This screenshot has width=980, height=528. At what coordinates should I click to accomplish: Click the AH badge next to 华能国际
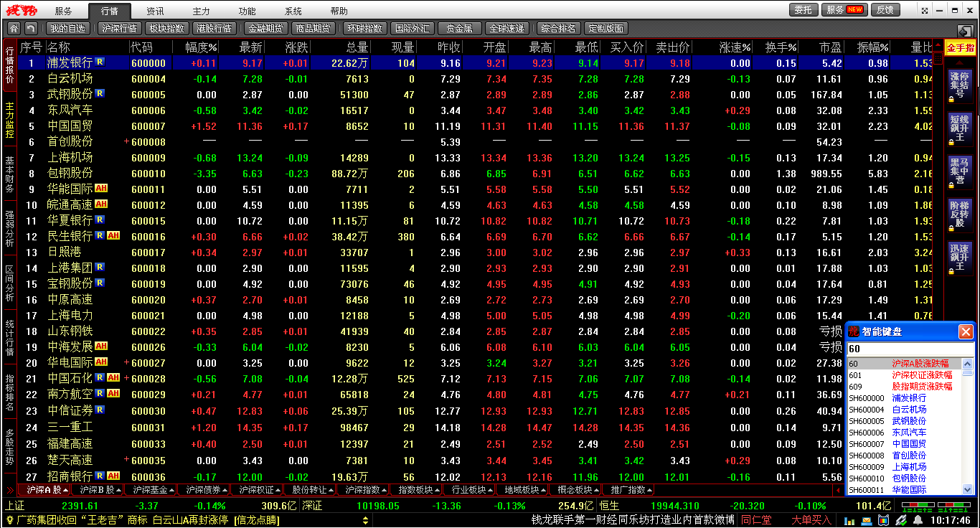[x=101, y=189]
